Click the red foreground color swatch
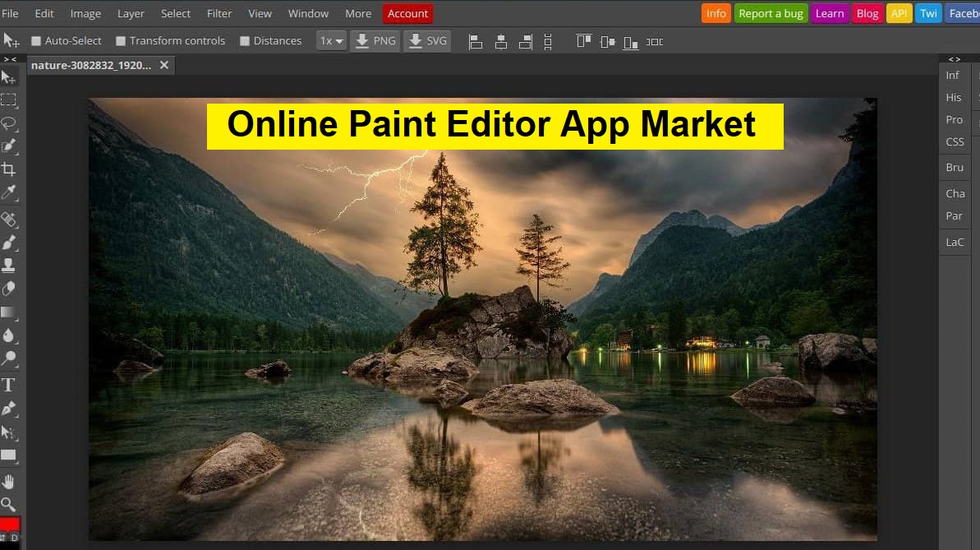 (8, 526)
